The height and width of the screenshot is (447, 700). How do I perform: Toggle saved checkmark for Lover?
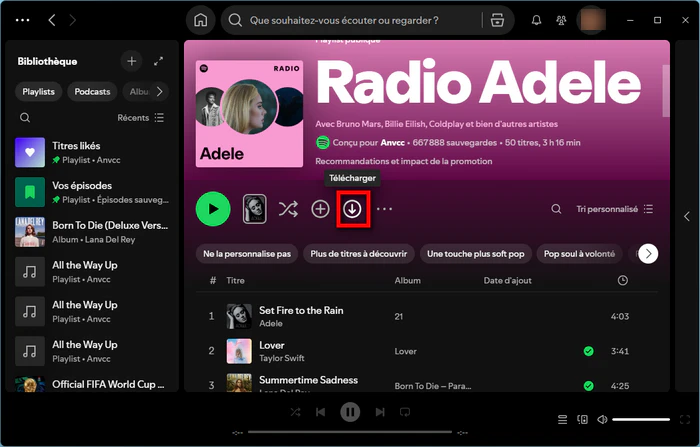coord(588,351)
